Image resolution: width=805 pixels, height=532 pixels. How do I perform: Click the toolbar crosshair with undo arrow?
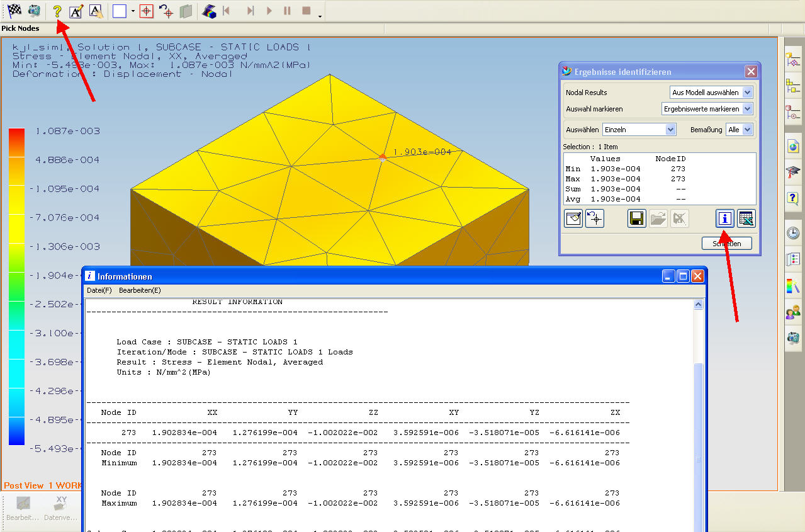pos(166,11)
